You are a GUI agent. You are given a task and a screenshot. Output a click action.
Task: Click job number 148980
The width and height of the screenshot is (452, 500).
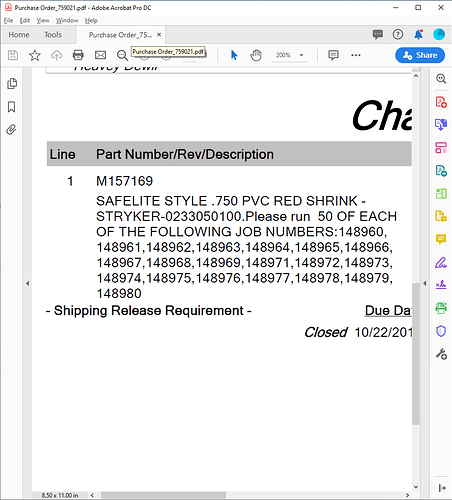pyautogui.click(x=119, y=294)
